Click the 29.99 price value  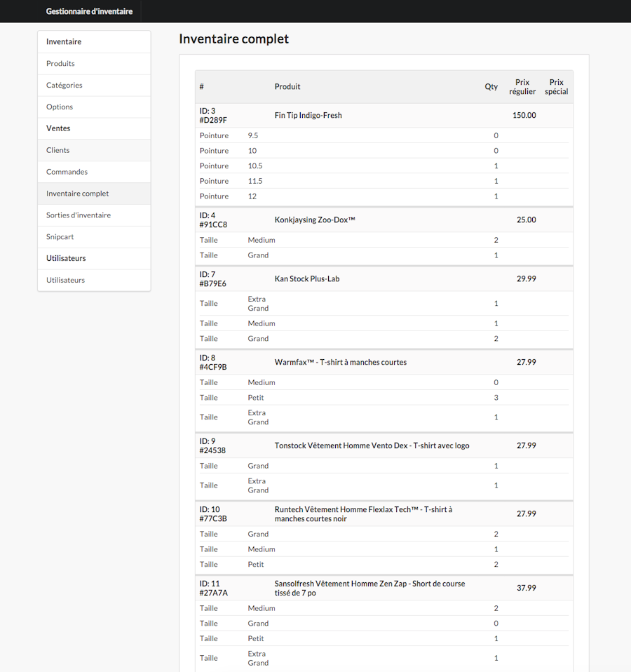tap(527, 279)
